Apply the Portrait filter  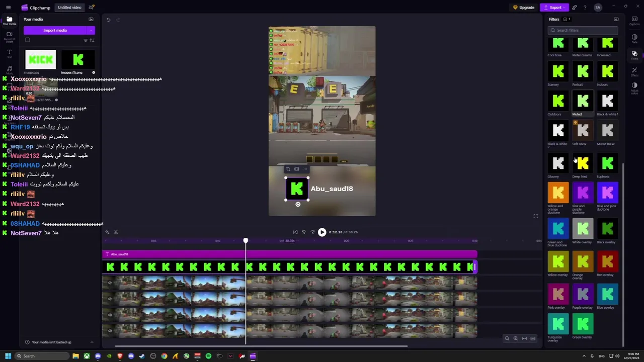(x=583, y=71)
